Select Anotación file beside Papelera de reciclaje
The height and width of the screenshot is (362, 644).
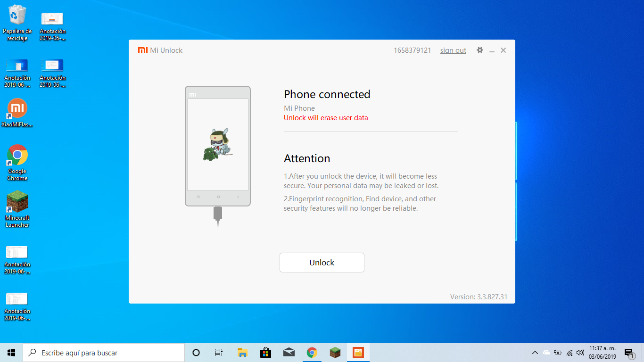click(52, 27)
